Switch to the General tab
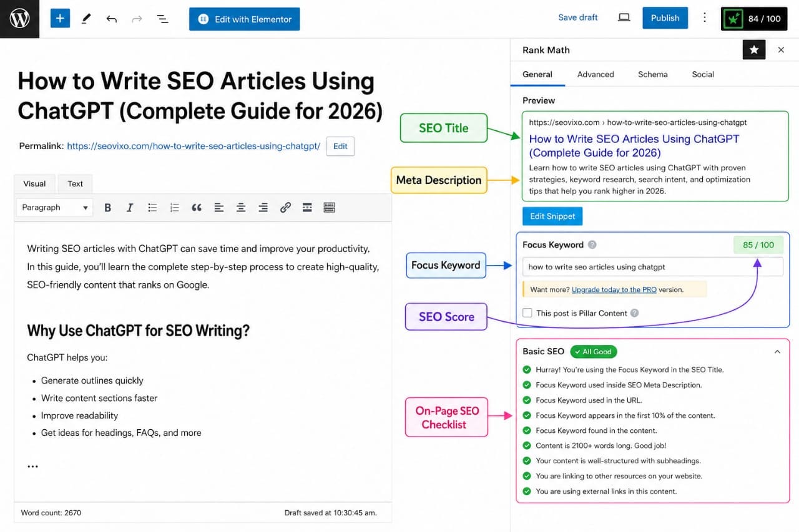Screen dimensions: 799x532 pyautogui.click(x=537, y=74)
